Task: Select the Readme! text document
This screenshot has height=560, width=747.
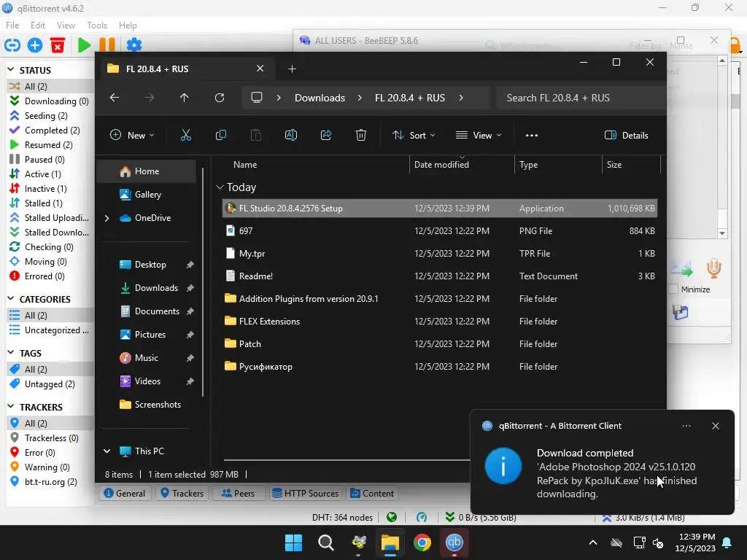Action: point(440,276)
